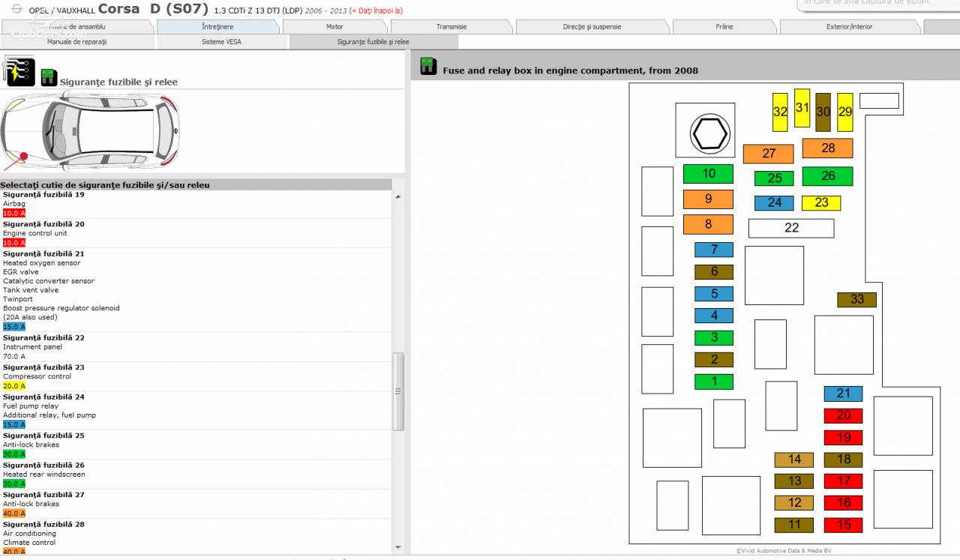Click brown fuse 30 in diagram
The image size is (960, 560).
[823, 112]
